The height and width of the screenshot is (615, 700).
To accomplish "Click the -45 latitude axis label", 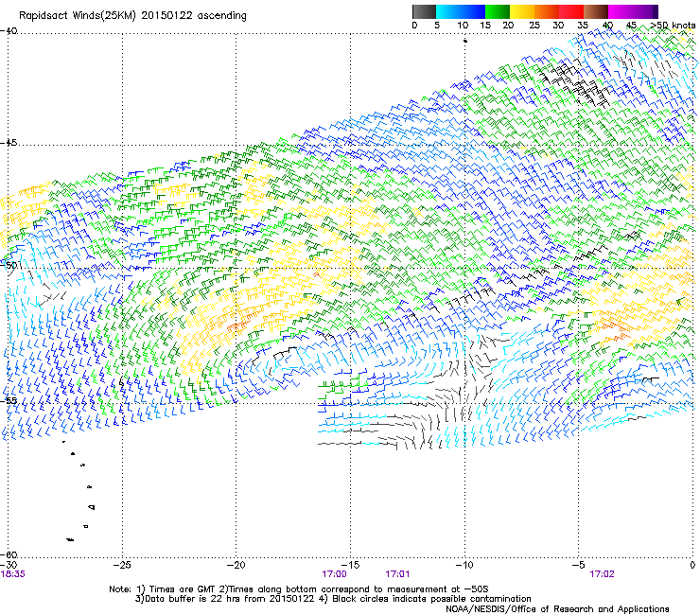I will 9,143.
